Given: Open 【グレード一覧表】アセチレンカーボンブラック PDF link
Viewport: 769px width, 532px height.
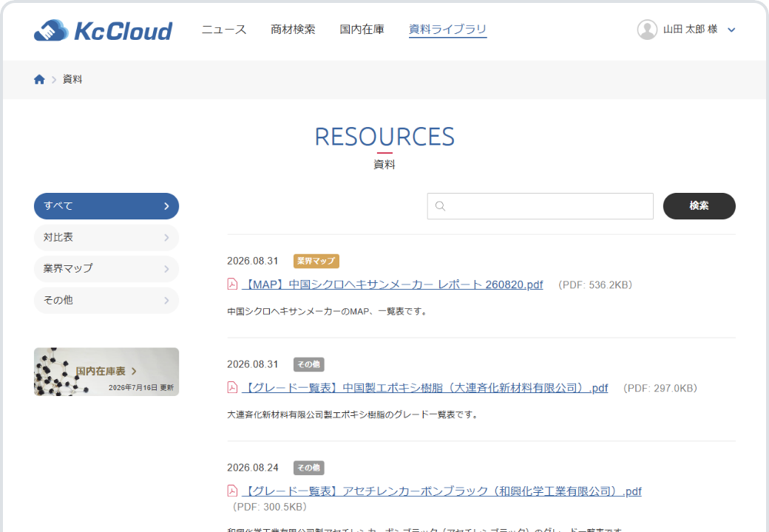Looking at the screenshot, I should (441, 491).
